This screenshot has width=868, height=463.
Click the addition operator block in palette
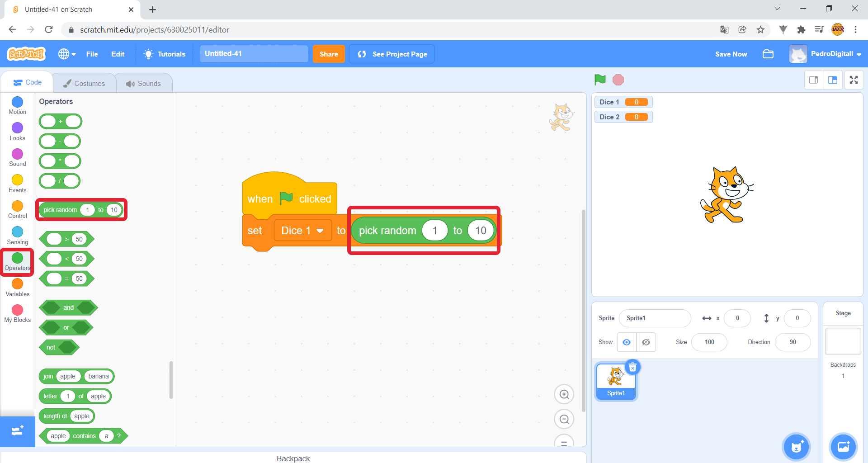click(x=61, y=122)
